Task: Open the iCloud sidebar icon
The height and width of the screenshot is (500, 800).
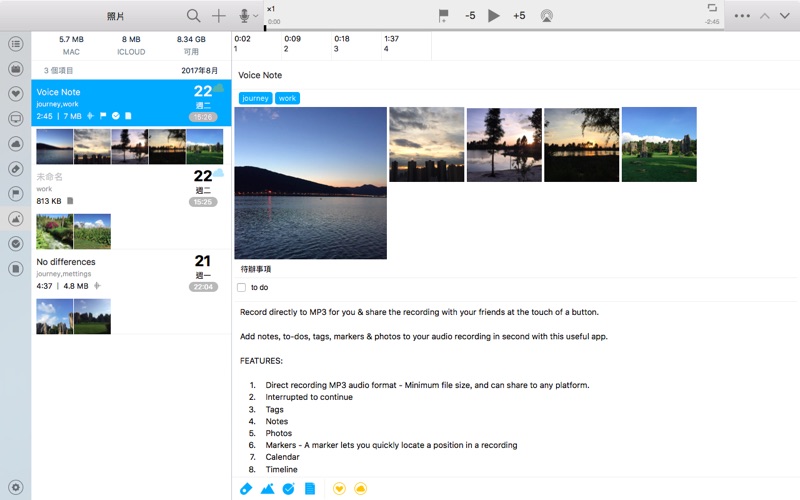Action: click(16, 144)
